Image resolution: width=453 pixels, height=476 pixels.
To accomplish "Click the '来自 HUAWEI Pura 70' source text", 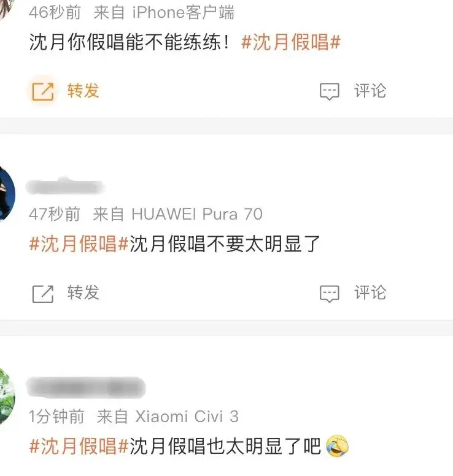I will point(178,214).
